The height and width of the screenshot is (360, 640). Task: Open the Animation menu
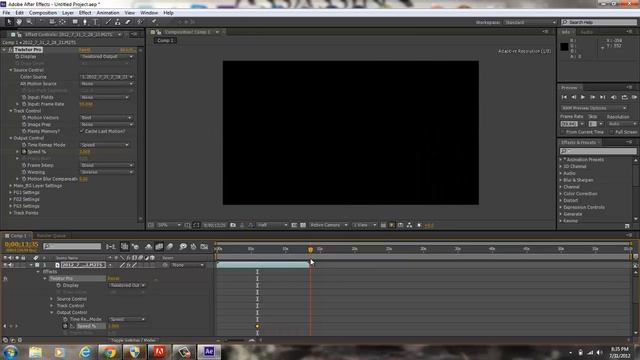click(108, 13)
